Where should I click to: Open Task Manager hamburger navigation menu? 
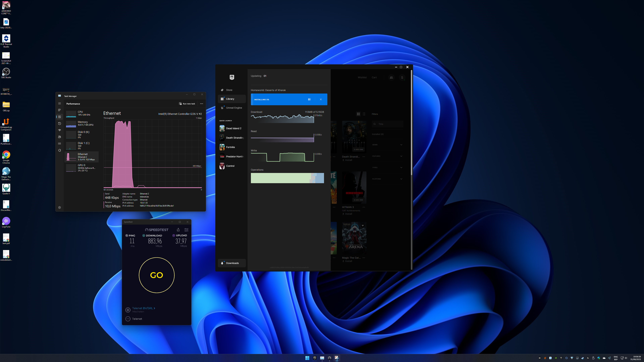point(60,103)
